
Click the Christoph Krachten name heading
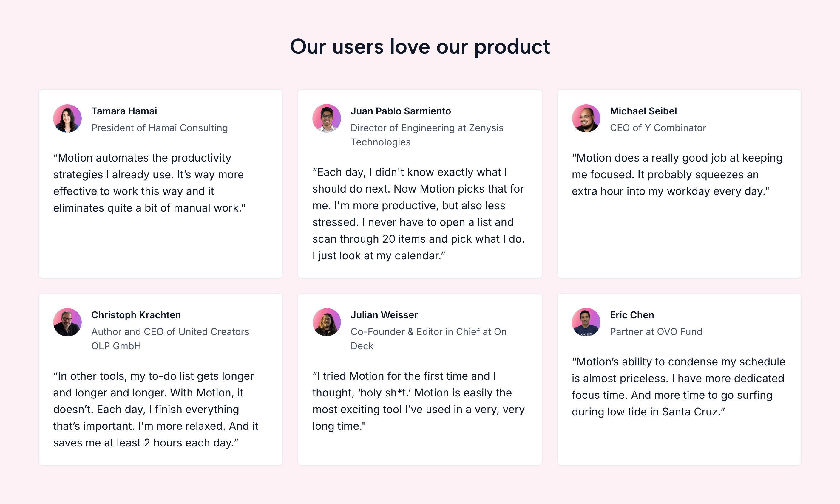pyautogui.click(x=136, y=315)
